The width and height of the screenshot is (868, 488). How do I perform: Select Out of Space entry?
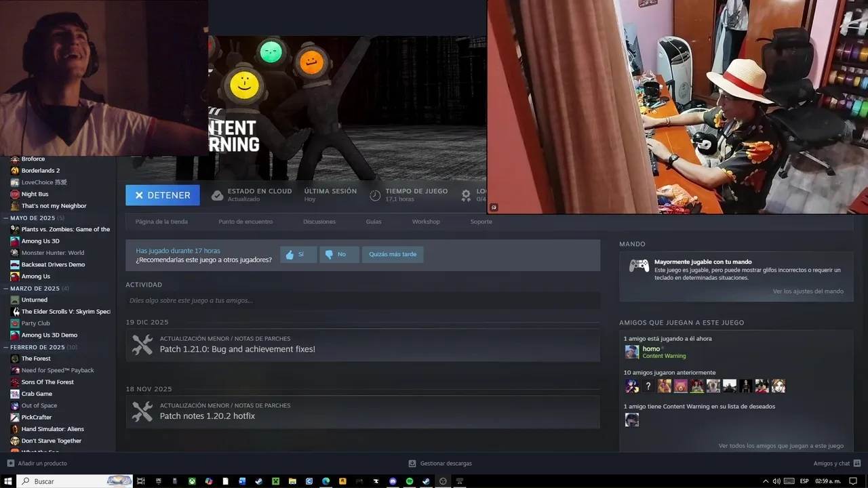point(39,405)
